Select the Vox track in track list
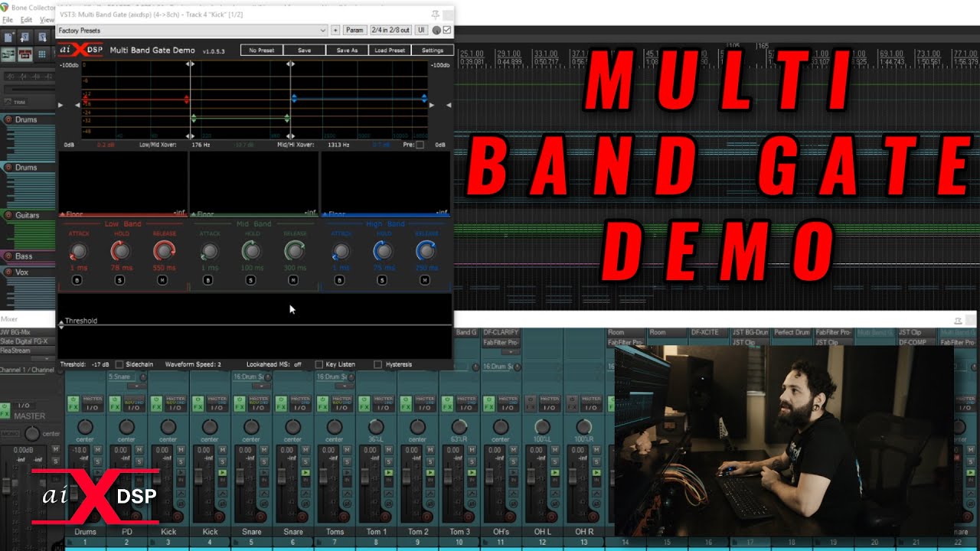Screen dimensions: 980x551 [22, 272]
